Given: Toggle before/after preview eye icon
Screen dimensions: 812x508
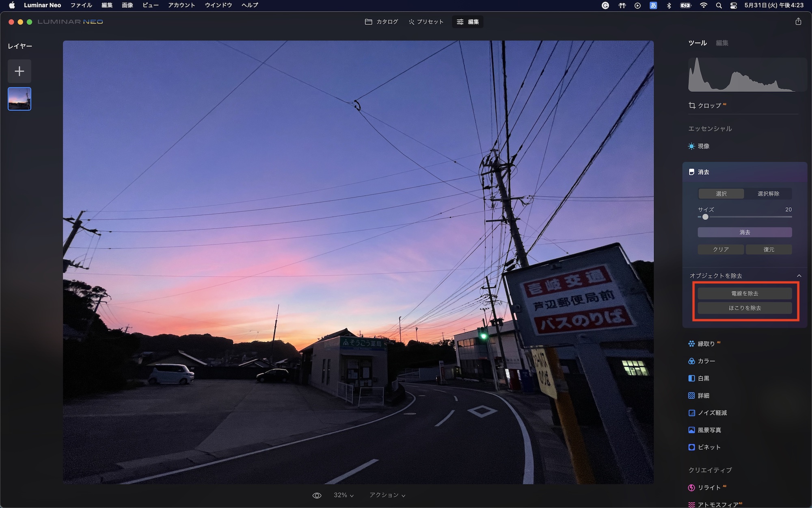Looking at the screenshot, I should coord(317,495).
